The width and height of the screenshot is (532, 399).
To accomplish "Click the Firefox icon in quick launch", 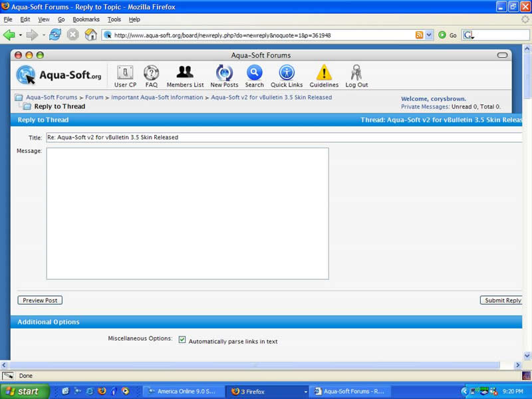I will click(x=102, y=391).
